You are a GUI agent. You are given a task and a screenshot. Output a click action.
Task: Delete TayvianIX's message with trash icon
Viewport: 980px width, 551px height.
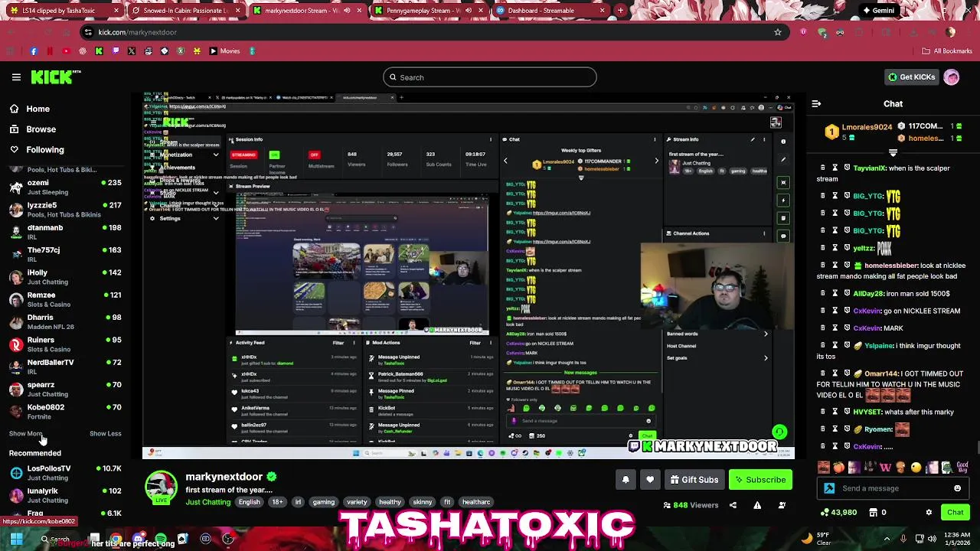coord(823,168)
